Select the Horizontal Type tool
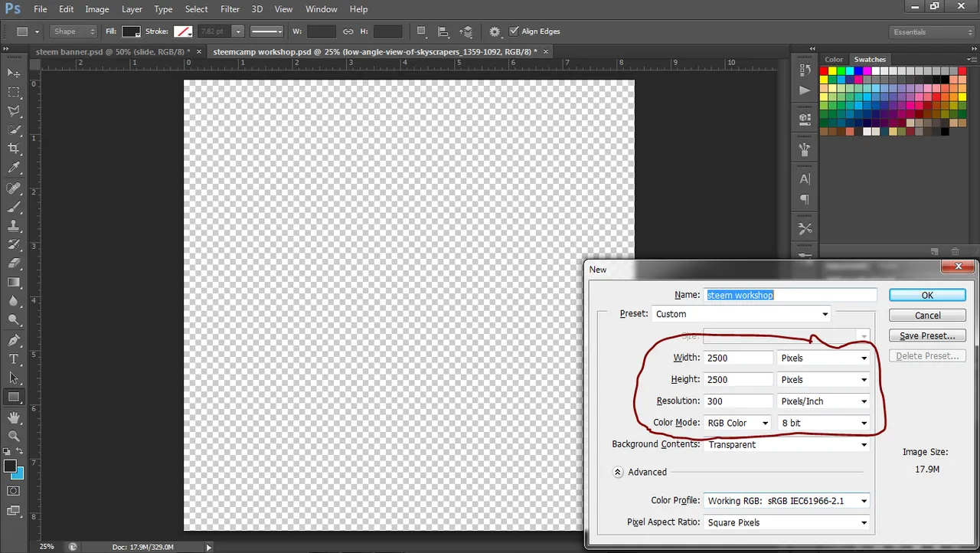This screenshot has width=980, height=553. click(x=14, y=359)
